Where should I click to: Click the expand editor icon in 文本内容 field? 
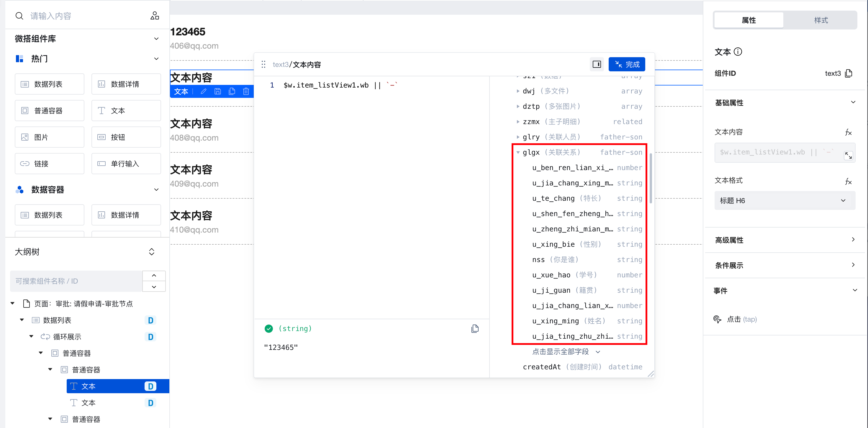coord(848,156)
